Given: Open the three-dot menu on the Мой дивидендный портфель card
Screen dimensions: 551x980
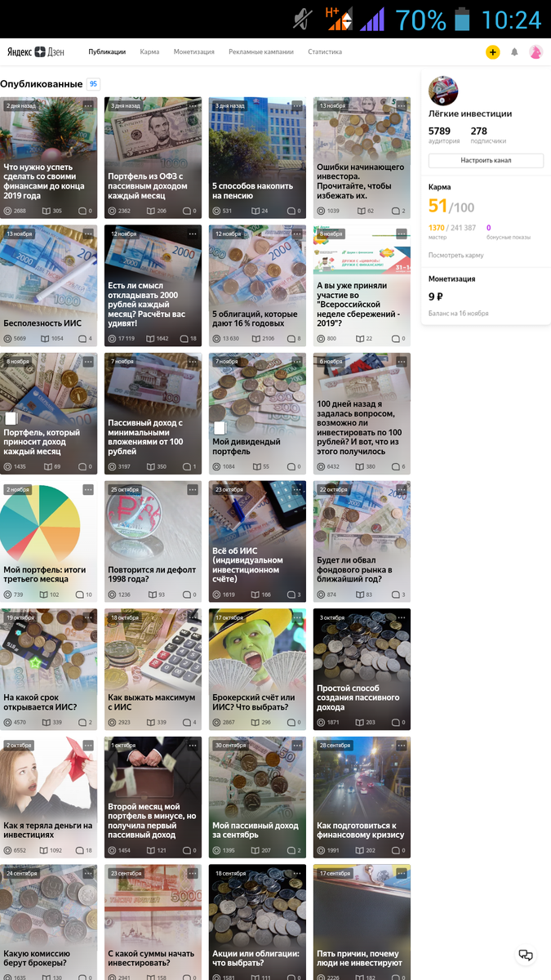Looking at the screenshot, I should point(297,362).
